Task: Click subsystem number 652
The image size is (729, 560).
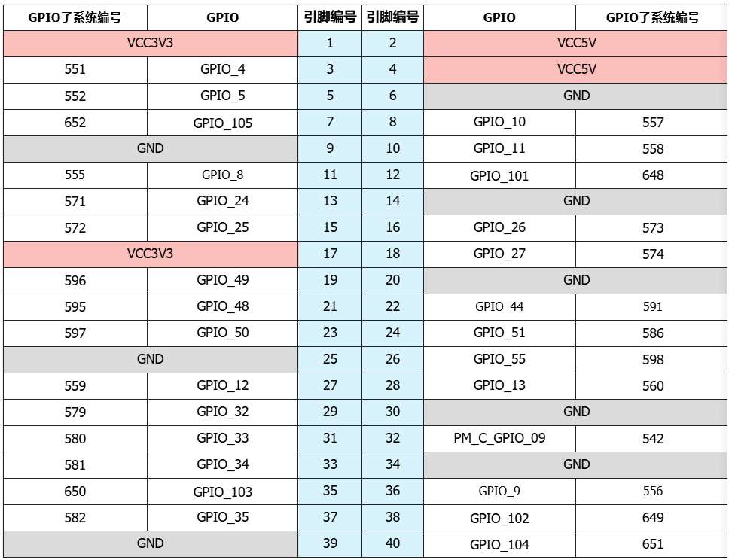Action: 75,123
